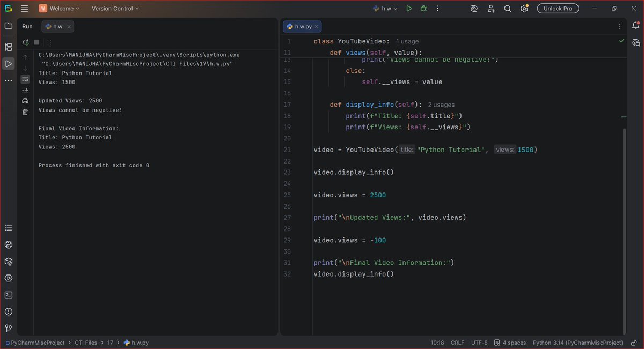Expand the Welcome project dropdown

(60, 9)
